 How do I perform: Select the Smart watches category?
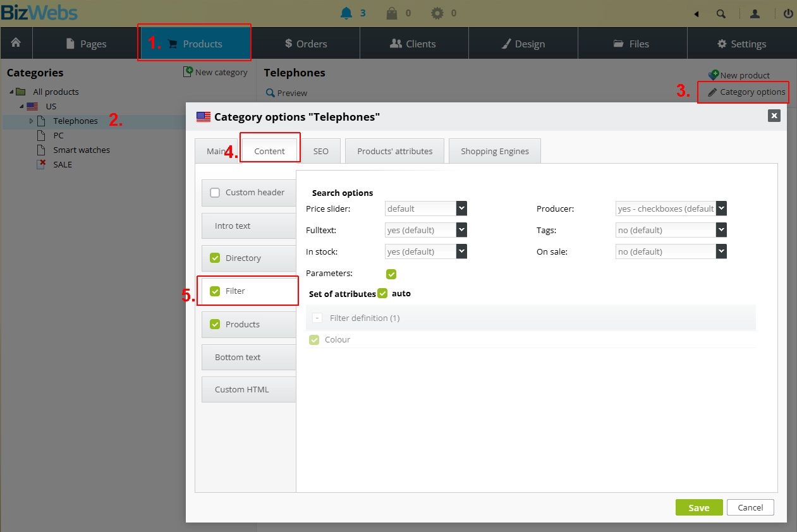click(x=81, y=150)
